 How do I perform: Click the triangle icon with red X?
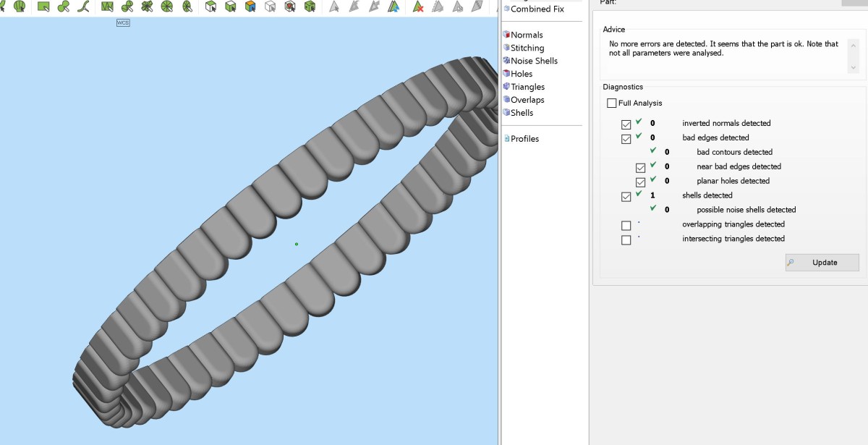click(x=418, y=7)
